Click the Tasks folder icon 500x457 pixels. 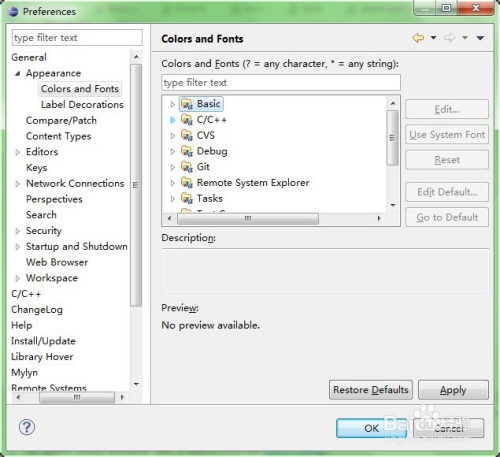click(187, 198)
